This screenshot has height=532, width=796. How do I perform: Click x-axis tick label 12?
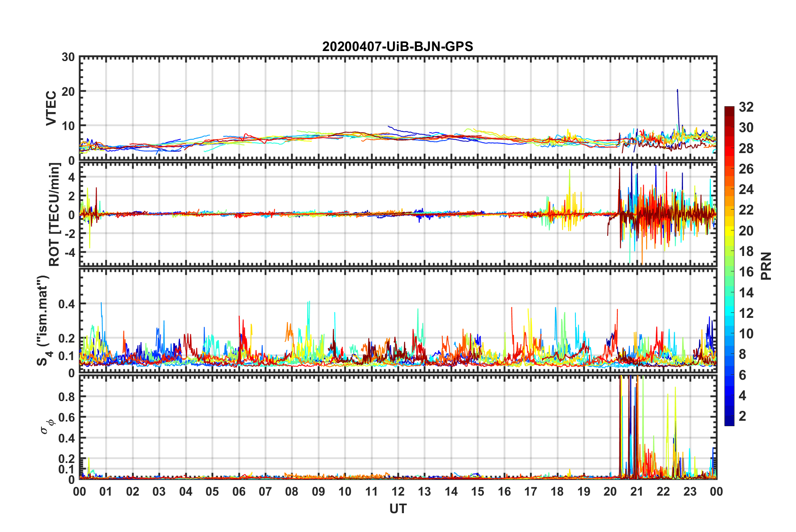point(398,492)
